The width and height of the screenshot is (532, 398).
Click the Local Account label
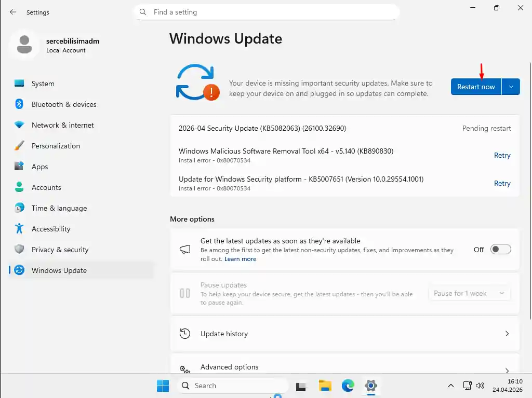click(x=66, y=50)
